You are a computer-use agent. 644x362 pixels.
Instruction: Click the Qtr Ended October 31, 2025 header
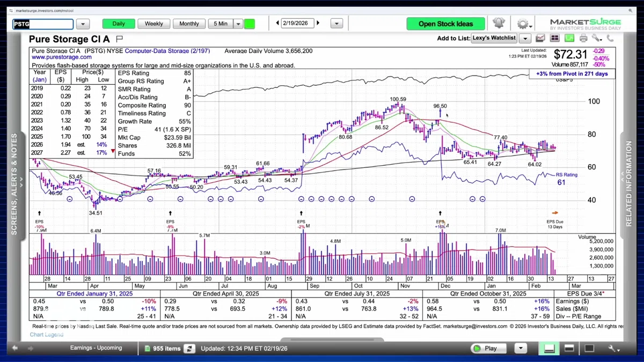click(x=488, y=294)
